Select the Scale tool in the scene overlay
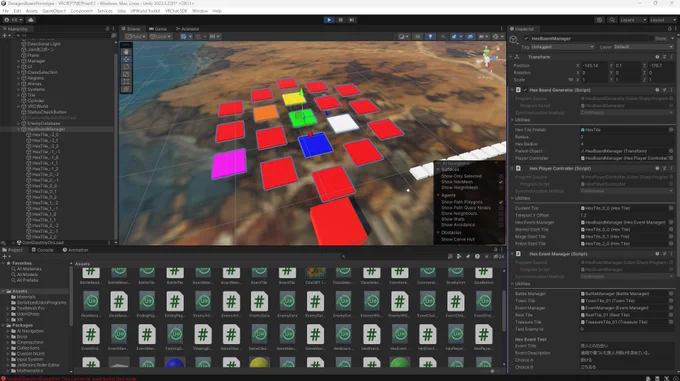Viewport: 680px width, 381px height. [126, 74]
